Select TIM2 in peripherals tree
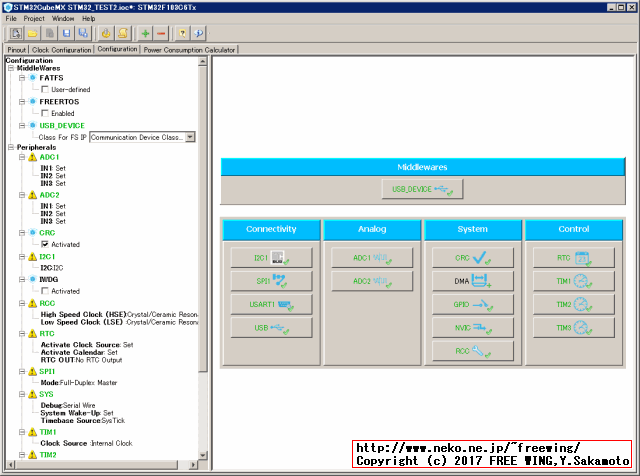 pyautogui.click(x=48, y=455)
